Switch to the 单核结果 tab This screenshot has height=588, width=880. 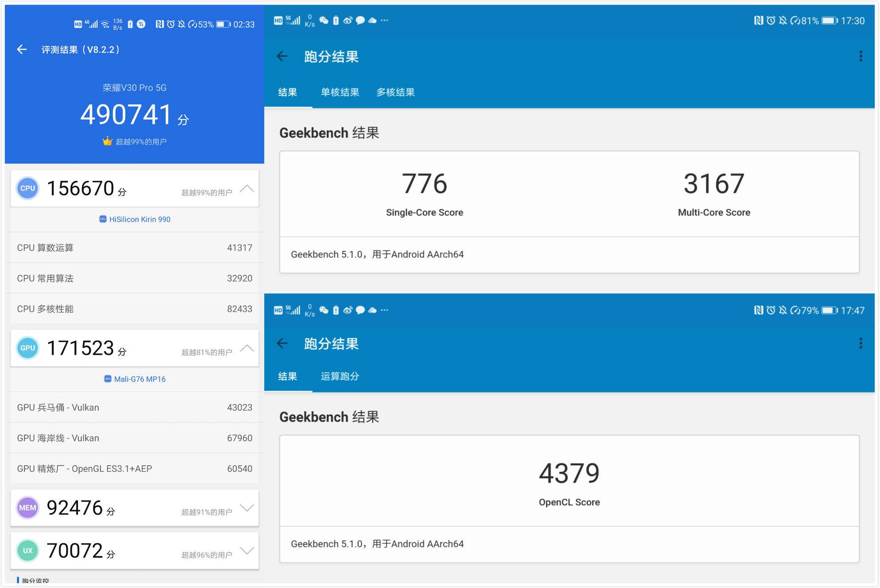pos(340,92)
